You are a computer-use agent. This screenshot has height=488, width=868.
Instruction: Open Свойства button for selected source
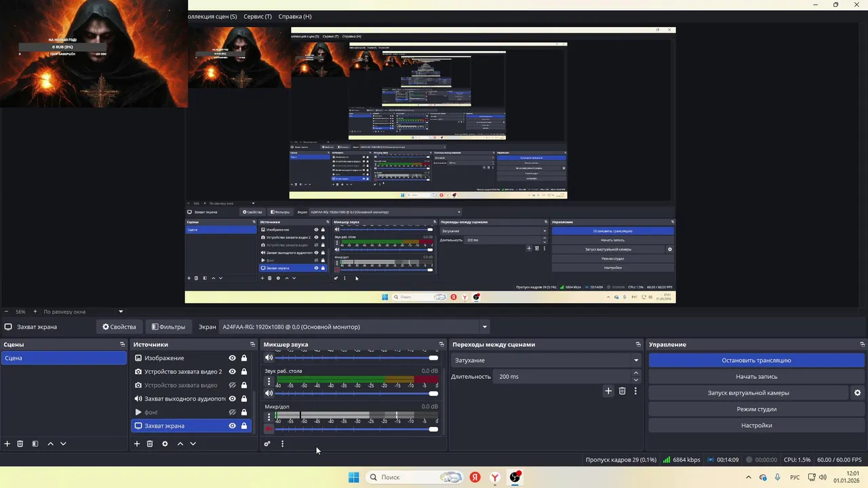119,327
